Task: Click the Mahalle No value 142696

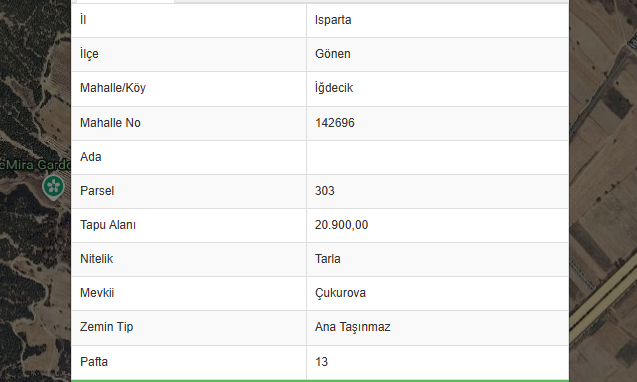Action: tap(335, 123)
